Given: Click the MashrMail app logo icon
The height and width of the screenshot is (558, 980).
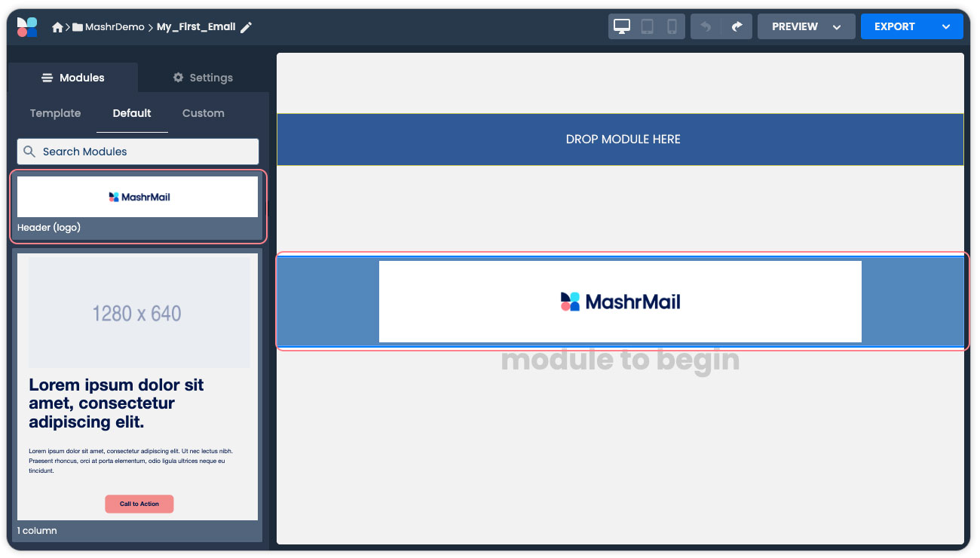Looking at the screenshot, I should tap(27, 27).
